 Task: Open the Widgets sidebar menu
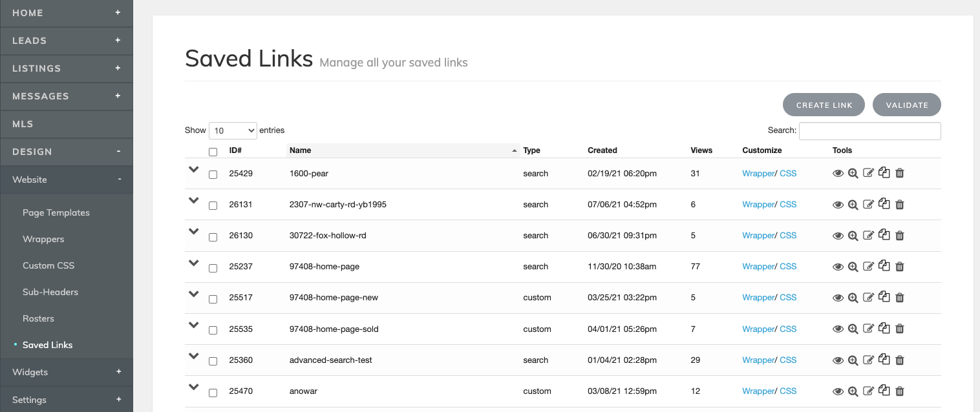(30, 372)
